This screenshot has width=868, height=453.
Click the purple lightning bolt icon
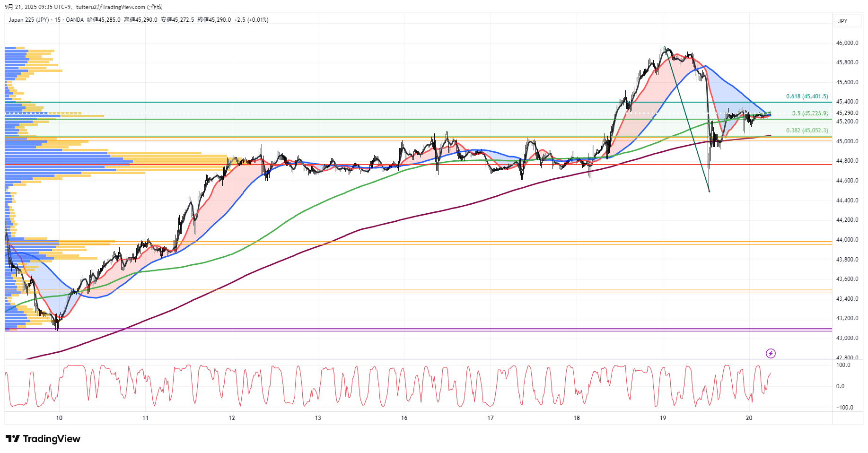771,353
